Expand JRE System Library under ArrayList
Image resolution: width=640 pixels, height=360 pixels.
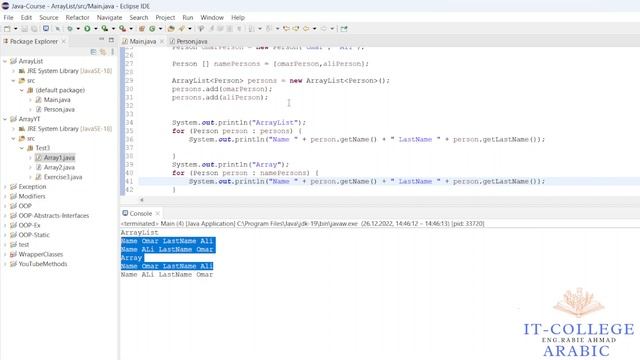click(13, 71)
